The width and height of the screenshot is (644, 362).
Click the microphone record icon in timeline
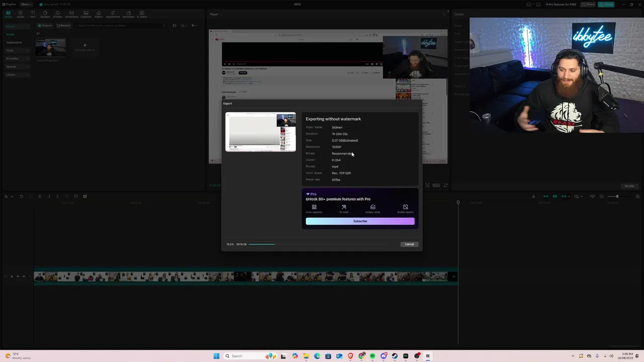pos(533,196)
